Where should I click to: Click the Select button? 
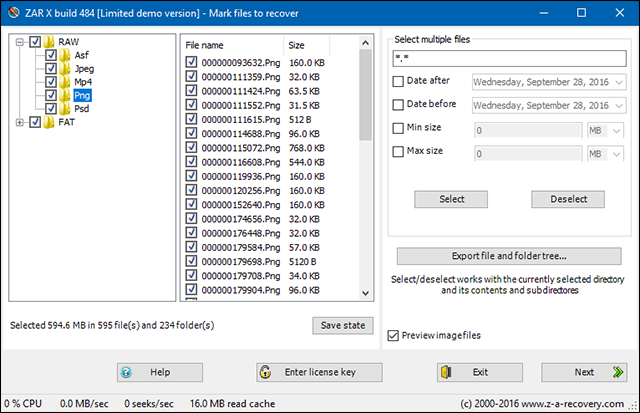451,199
